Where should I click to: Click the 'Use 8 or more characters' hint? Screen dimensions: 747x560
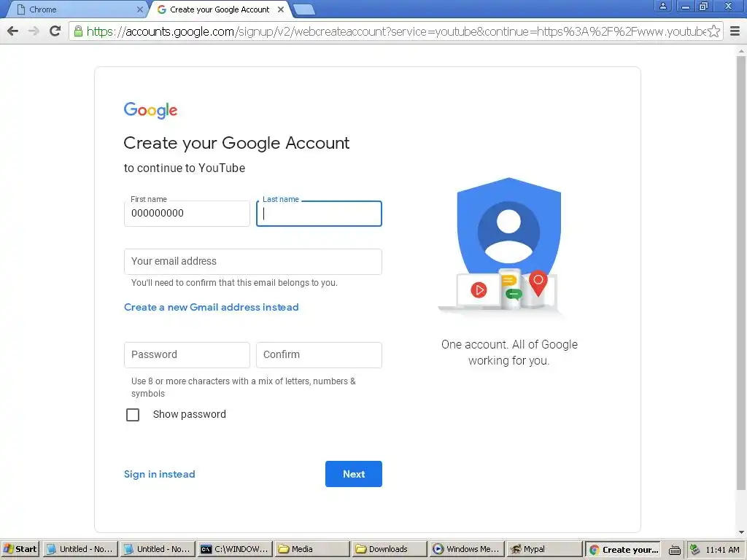(244, 387)
